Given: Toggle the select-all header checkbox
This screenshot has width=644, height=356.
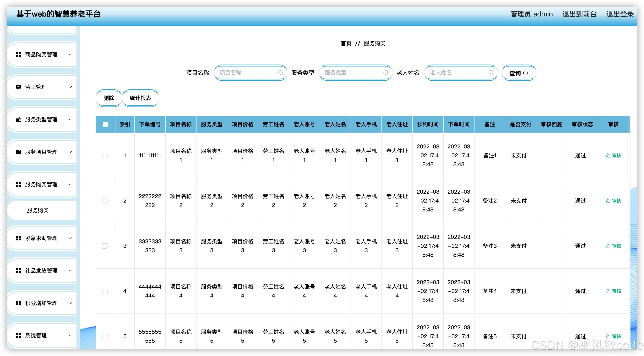Looking at the screenshot, I should tap(106, 124).
